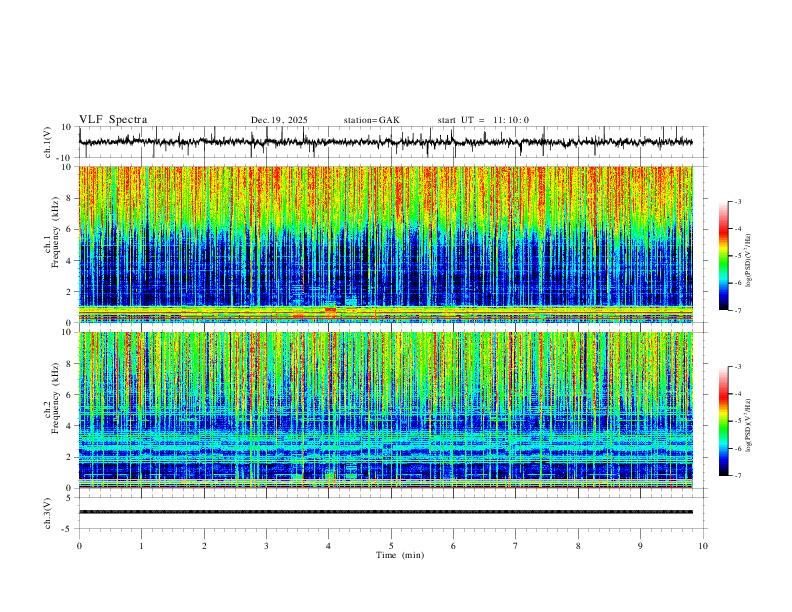The image size is (792, 612).
Task: Click the ch.1 voltage waveform trace
Action: pyautogui.click(x=386, y=142)
